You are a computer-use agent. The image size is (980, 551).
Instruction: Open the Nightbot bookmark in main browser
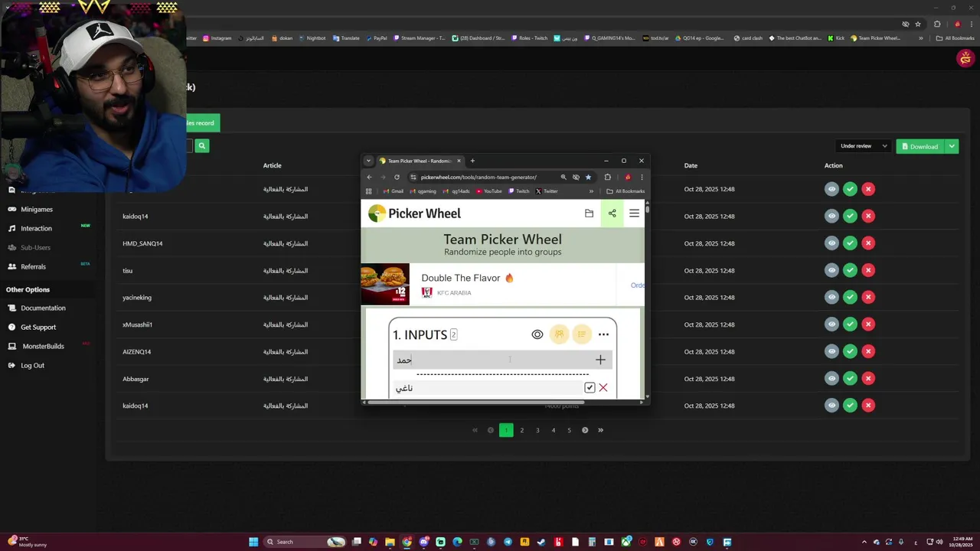click(312, 38)
